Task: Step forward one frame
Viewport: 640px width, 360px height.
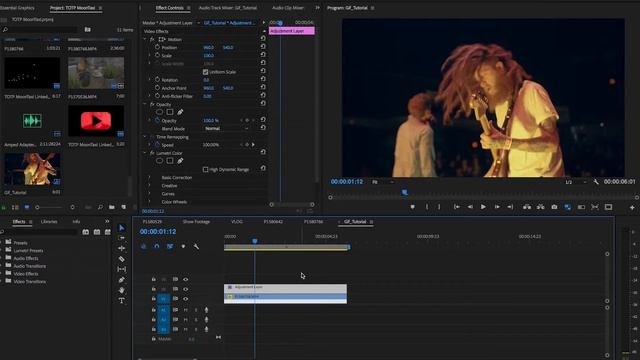Action: 497,207
